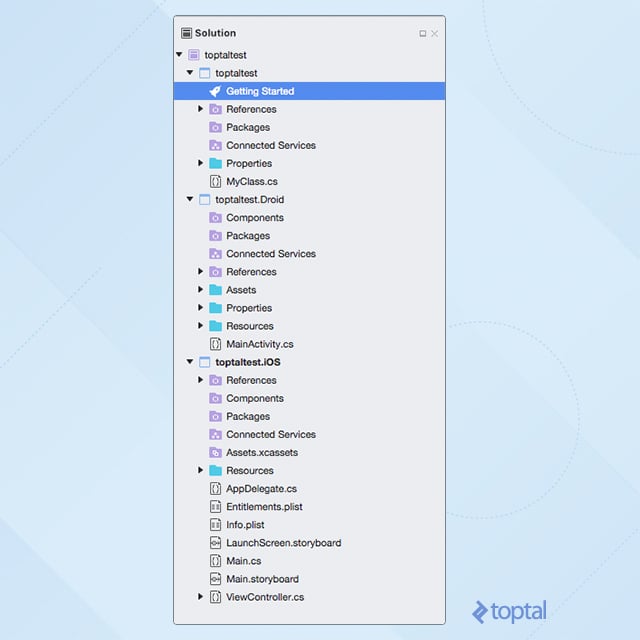
Task: Select the Getting Started item
Action: click(260, 91)
